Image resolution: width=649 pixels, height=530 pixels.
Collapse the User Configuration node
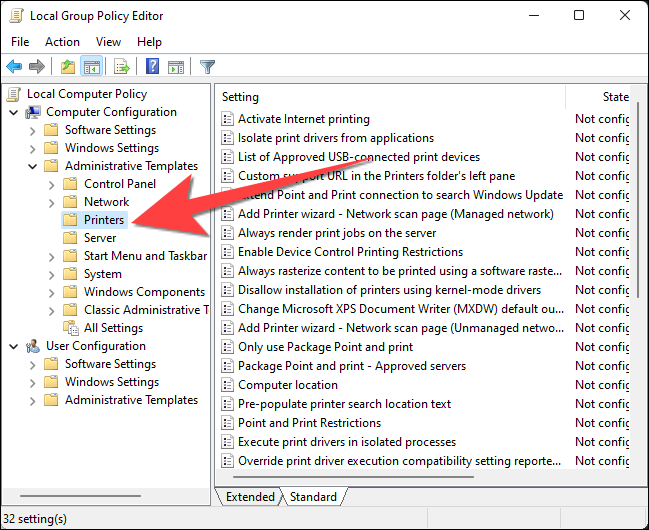coord(14,346)
